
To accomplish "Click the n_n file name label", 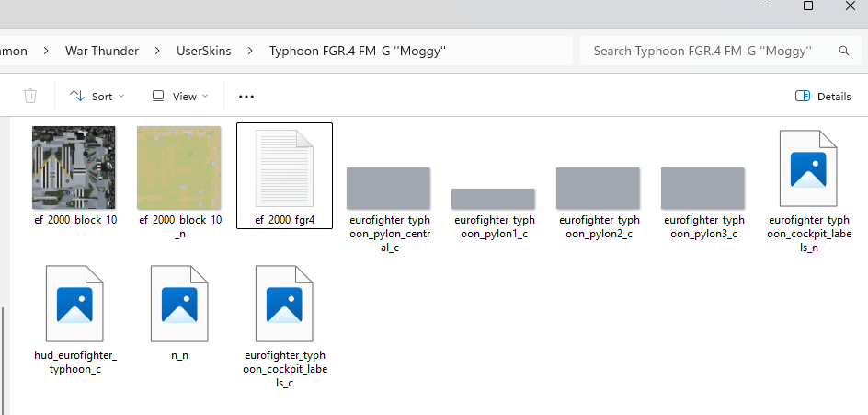I will coord(180,355).
